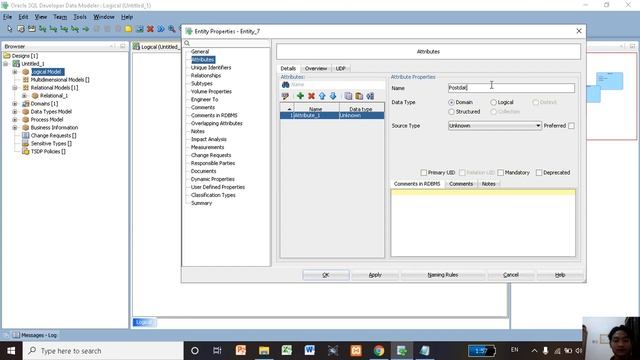640x360 pixels.
Task: Open Word from the taskbar
Action: 310,350
